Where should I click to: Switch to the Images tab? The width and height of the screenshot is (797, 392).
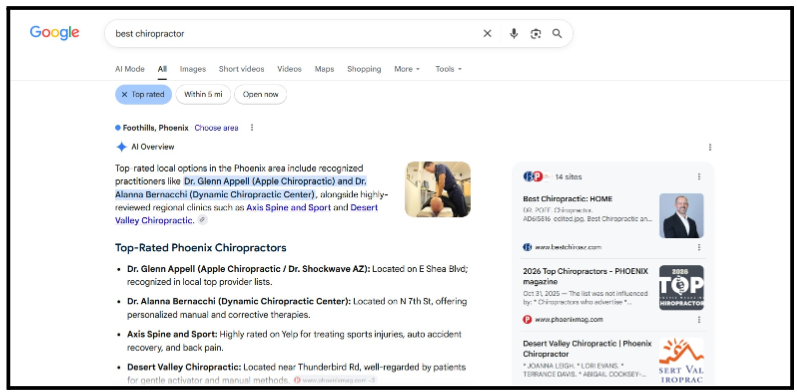[x=193, y=69]
